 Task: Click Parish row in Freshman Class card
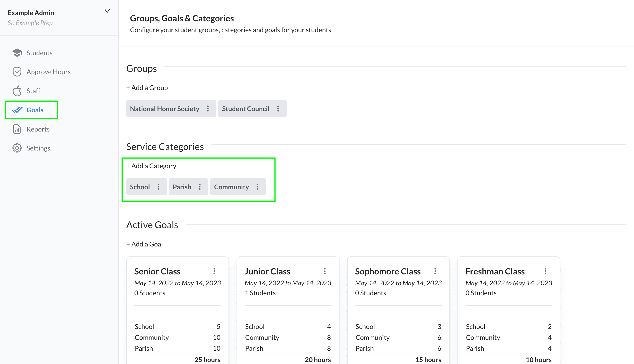point(509,348)
